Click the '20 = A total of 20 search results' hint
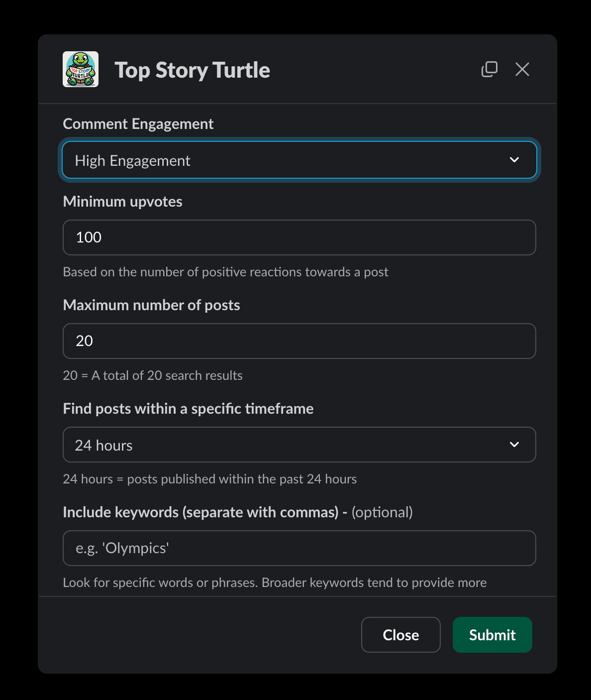 (x=153, y=375)
